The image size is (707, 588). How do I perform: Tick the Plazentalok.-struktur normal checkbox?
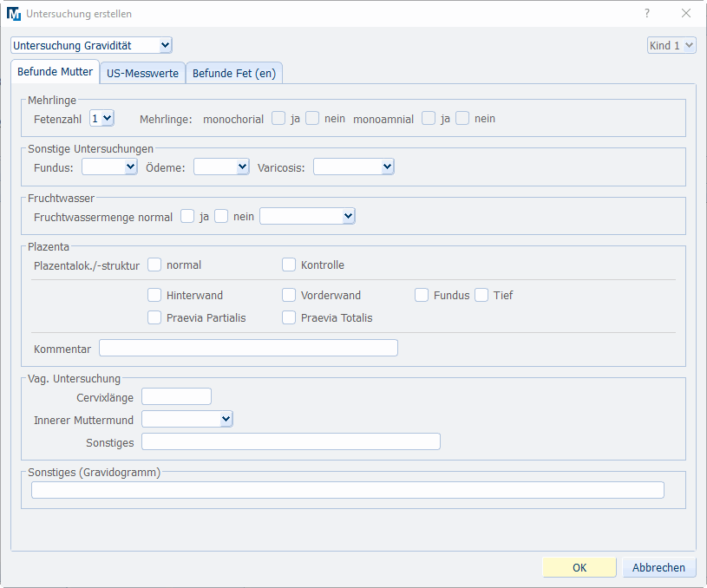point(154,265)
